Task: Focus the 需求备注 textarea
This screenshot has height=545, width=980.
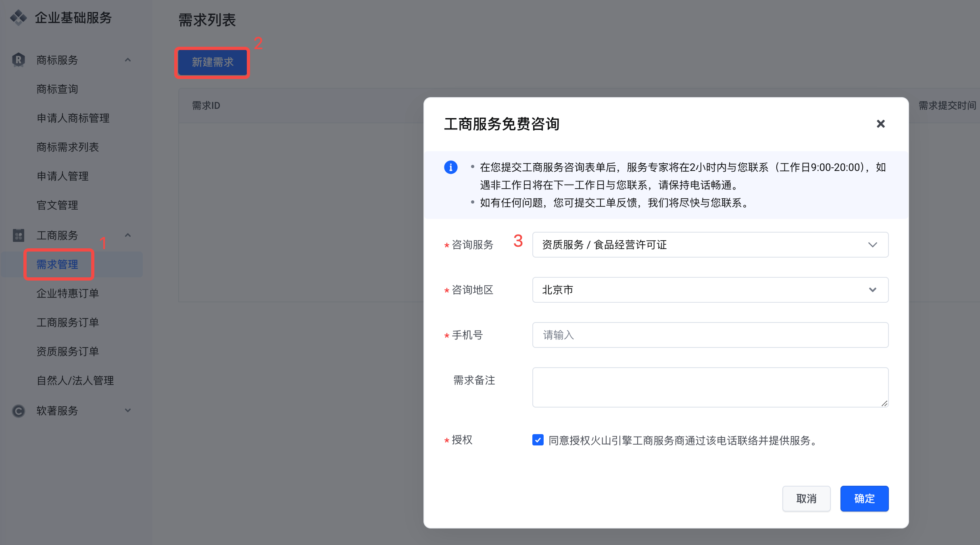Action: (710, 387)
